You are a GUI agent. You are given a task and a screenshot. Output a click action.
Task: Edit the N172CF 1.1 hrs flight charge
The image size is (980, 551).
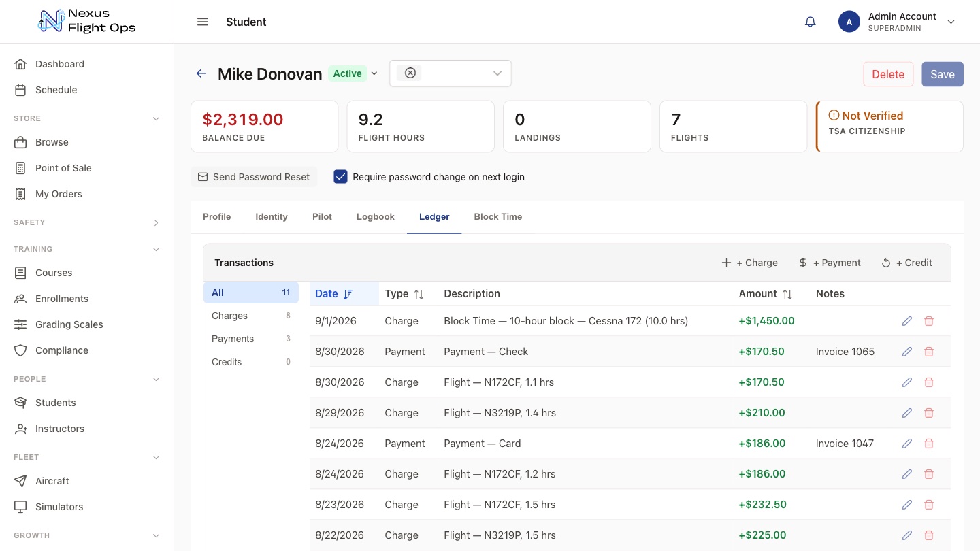tap(906, 382)
